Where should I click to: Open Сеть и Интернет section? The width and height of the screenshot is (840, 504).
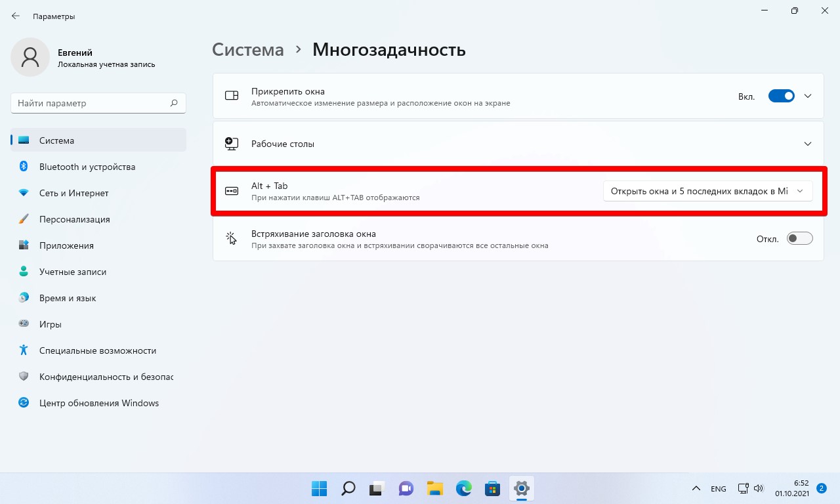point(98,193)
